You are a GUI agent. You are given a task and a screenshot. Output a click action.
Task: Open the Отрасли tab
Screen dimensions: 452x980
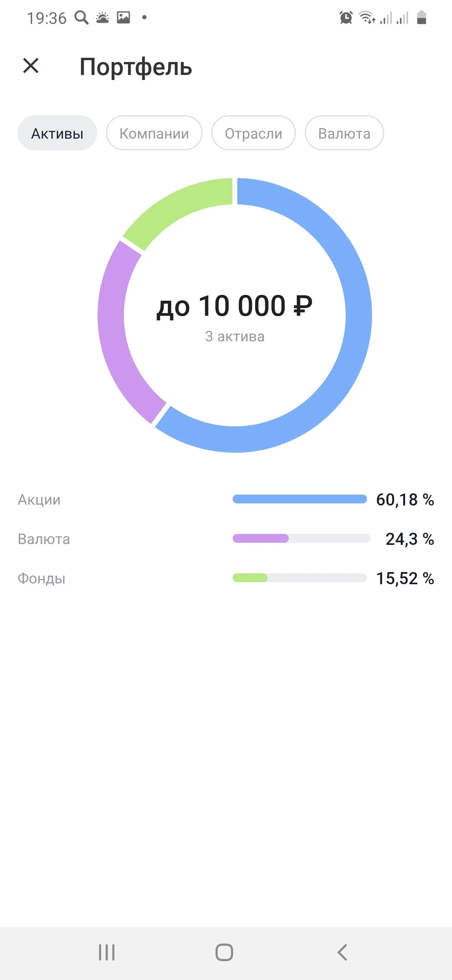254,133
